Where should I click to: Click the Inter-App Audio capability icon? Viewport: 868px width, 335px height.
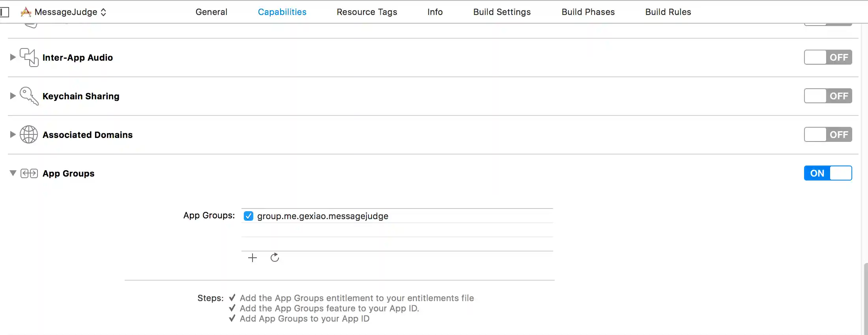pos(29,58)
